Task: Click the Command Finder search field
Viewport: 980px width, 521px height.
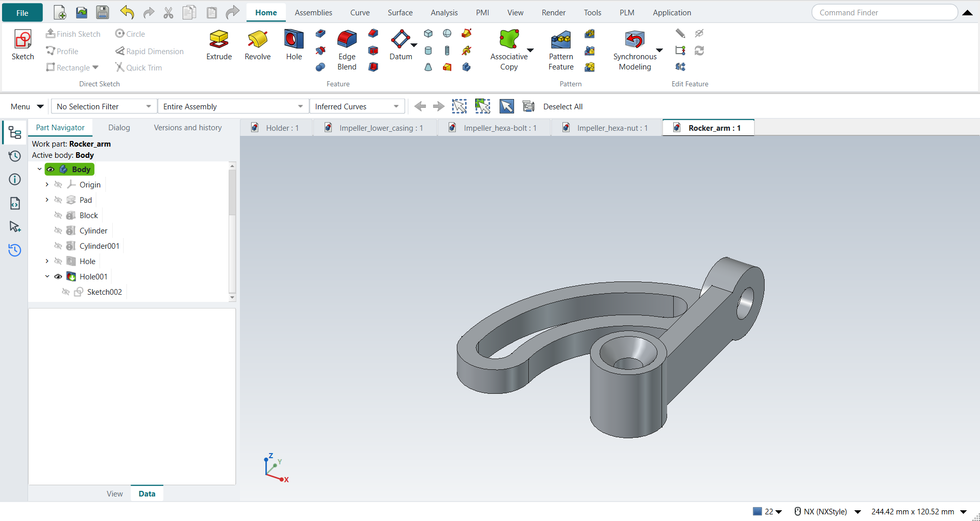Action: click(x=885, y=13)
